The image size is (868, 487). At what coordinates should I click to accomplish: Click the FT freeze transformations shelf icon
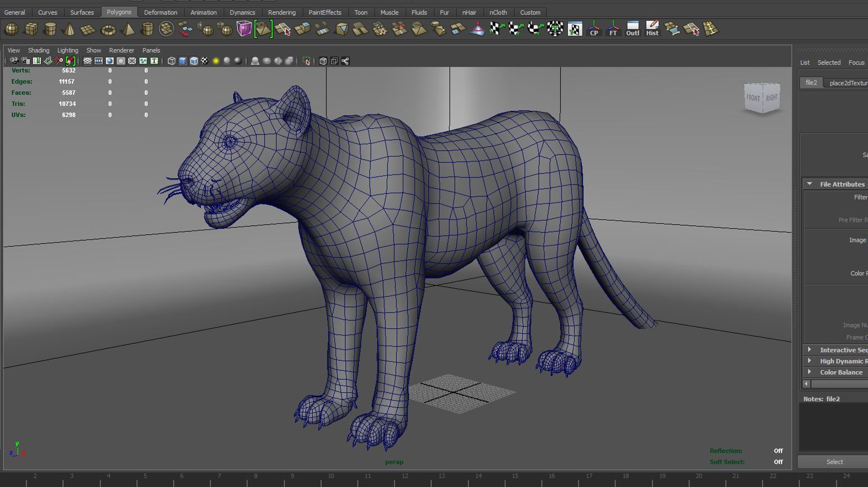pos(613,28)
